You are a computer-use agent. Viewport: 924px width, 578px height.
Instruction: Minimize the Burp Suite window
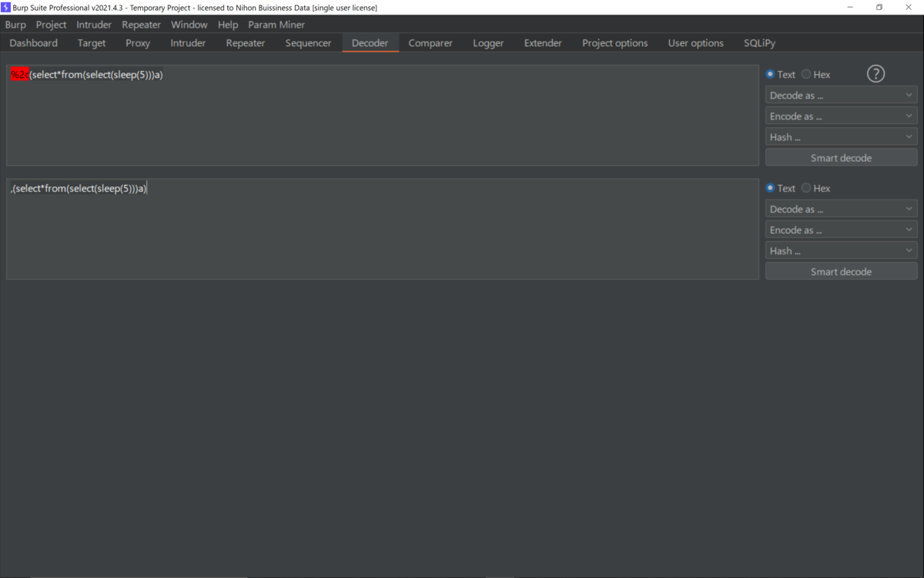pyautogui.click(x=851, y=7)
